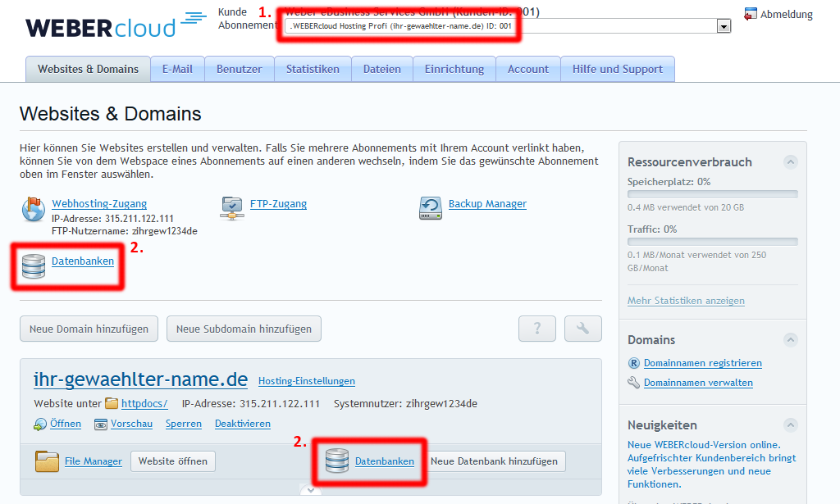The image size is (840, 504).
Task: Click the httpdocs folder icon
Action: coord(112,403)
